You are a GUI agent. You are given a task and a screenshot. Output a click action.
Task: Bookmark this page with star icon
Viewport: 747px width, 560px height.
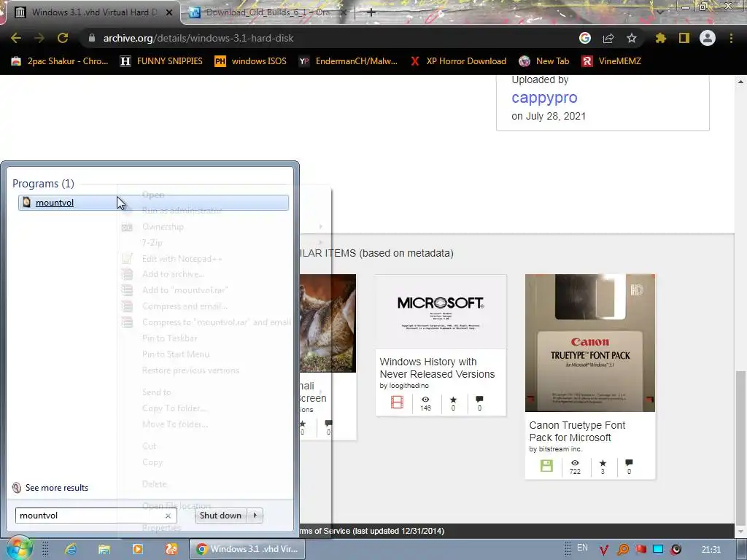coord(632,38)
